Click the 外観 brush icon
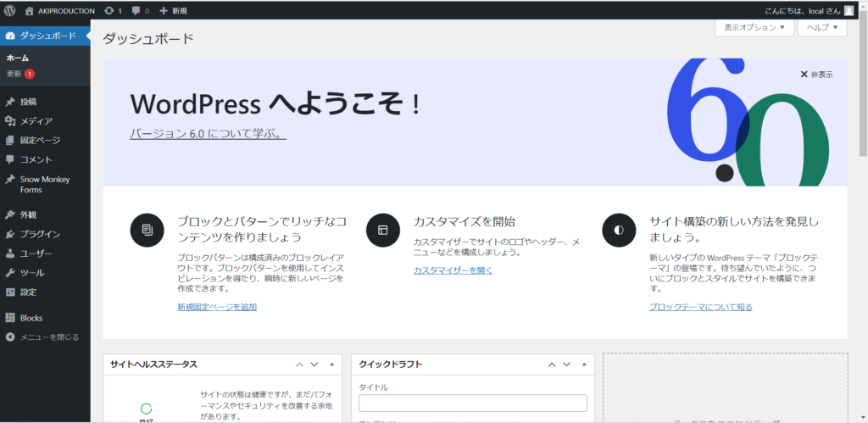The image size is (868, 423). (10, 214)
